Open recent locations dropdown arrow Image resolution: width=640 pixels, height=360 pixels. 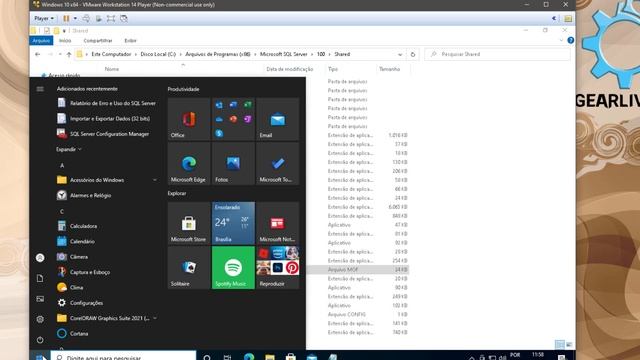60,54
